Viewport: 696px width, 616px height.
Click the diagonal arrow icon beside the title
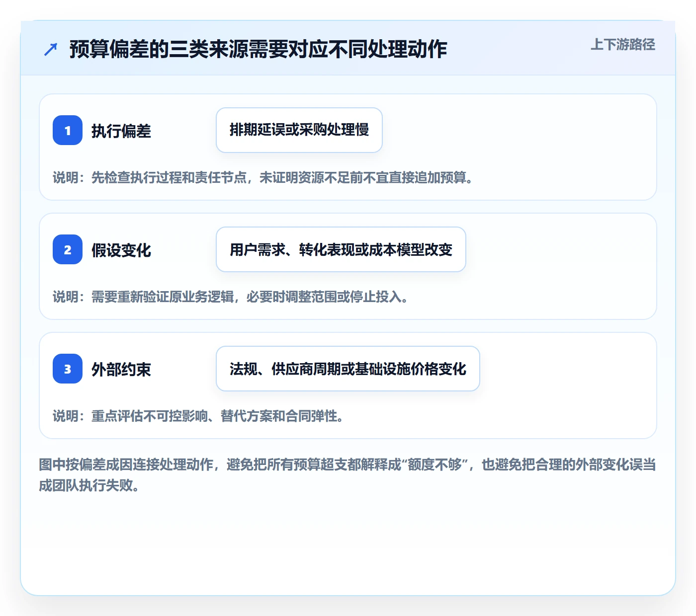(x=51, y=49)
